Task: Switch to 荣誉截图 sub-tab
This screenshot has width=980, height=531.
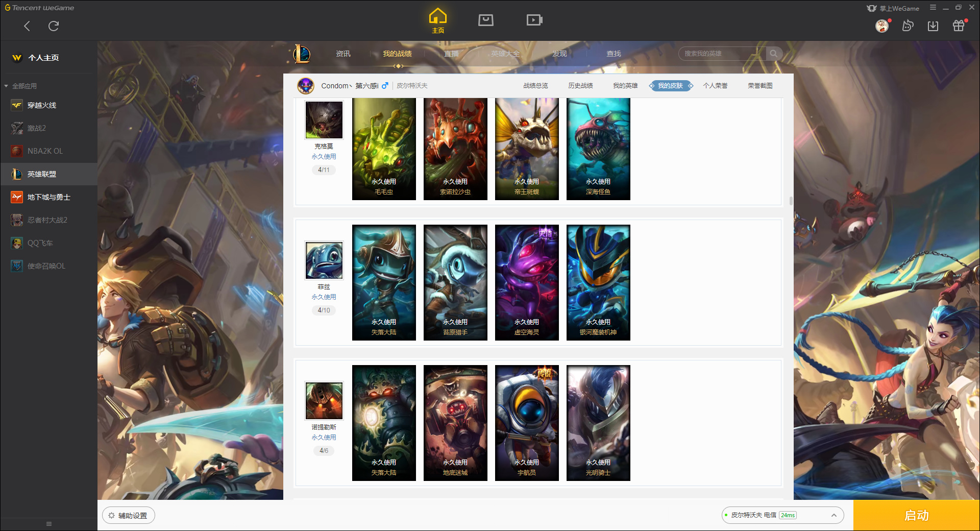Action: [760, 86]
